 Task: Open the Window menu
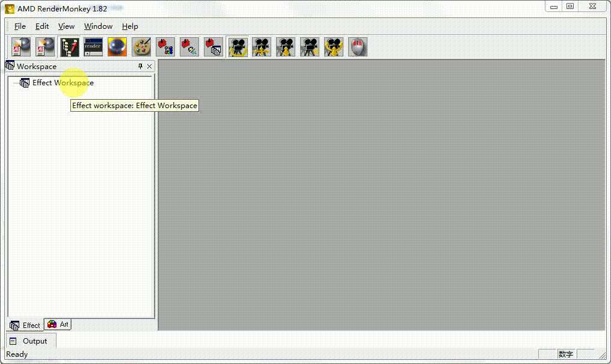point(98,26)
